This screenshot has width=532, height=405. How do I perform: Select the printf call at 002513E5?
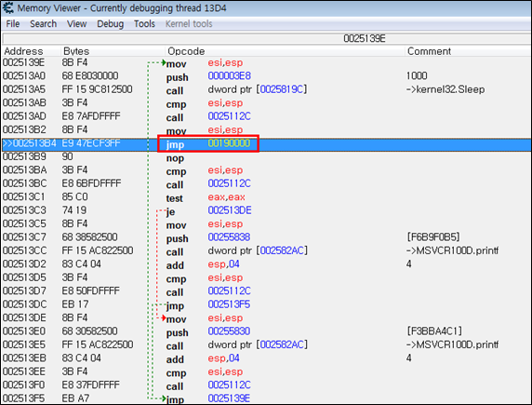[x=267, y=344]
